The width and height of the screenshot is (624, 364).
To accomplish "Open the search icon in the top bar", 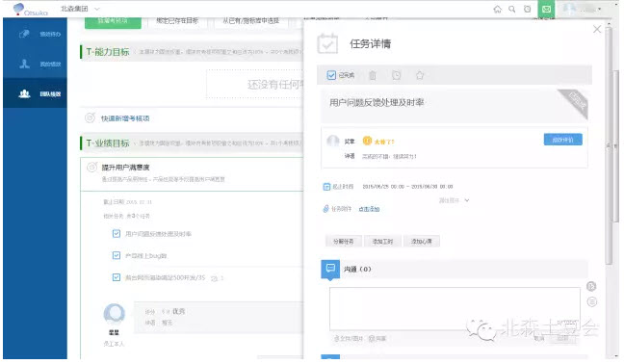I will click(x=512, y=10).
